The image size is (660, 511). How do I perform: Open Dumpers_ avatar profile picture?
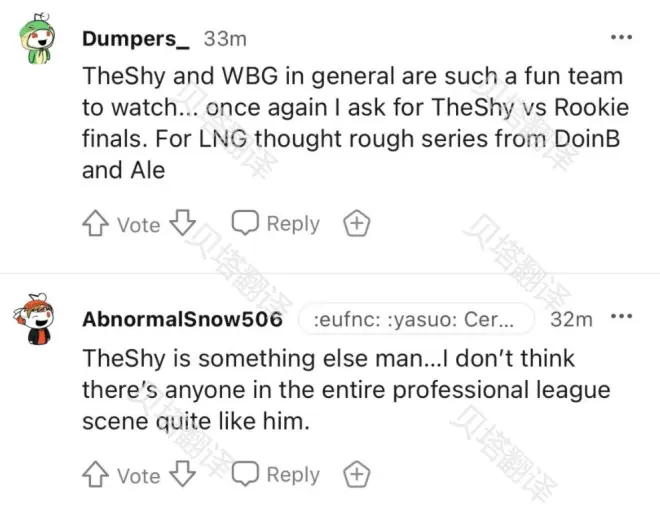click(37, 39)
